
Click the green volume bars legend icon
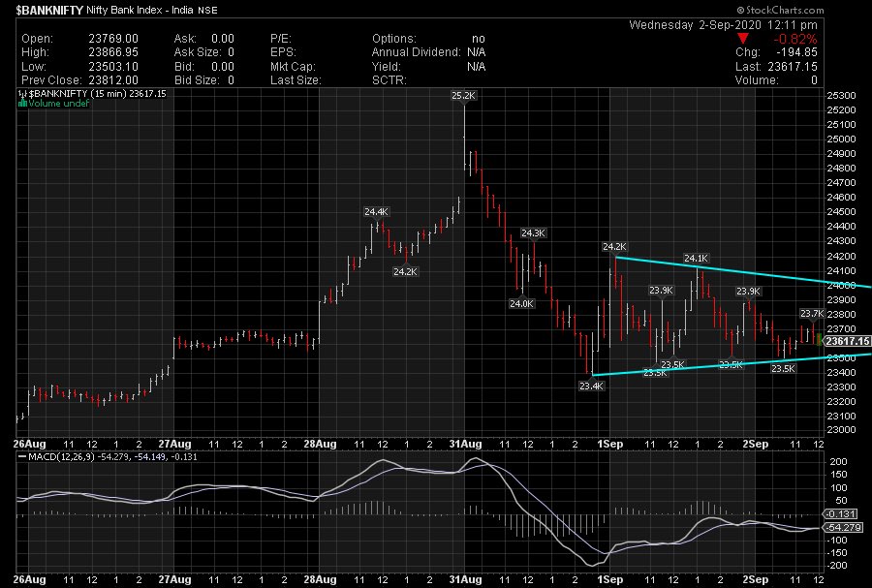pyautogui.click(x=22, y=104)
